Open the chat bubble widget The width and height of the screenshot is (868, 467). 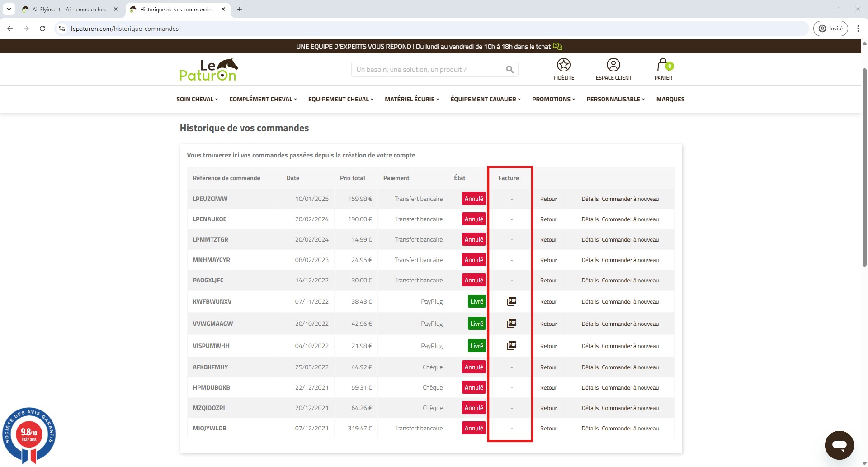tap(839, 445)
